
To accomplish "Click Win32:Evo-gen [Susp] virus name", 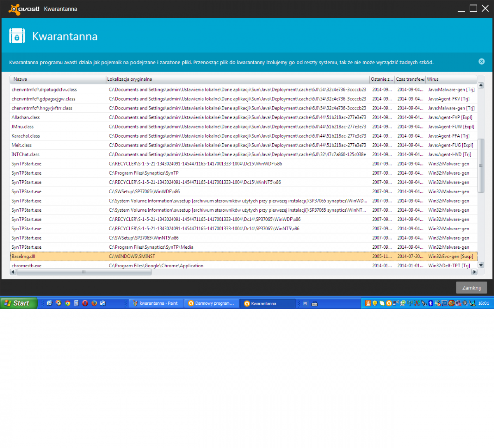I will 451,256.
